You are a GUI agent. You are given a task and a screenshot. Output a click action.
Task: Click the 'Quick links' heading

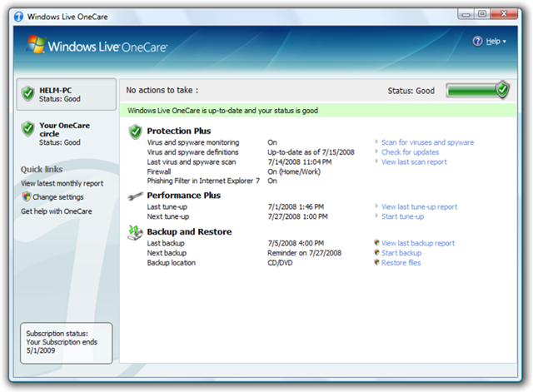[42, 169]
